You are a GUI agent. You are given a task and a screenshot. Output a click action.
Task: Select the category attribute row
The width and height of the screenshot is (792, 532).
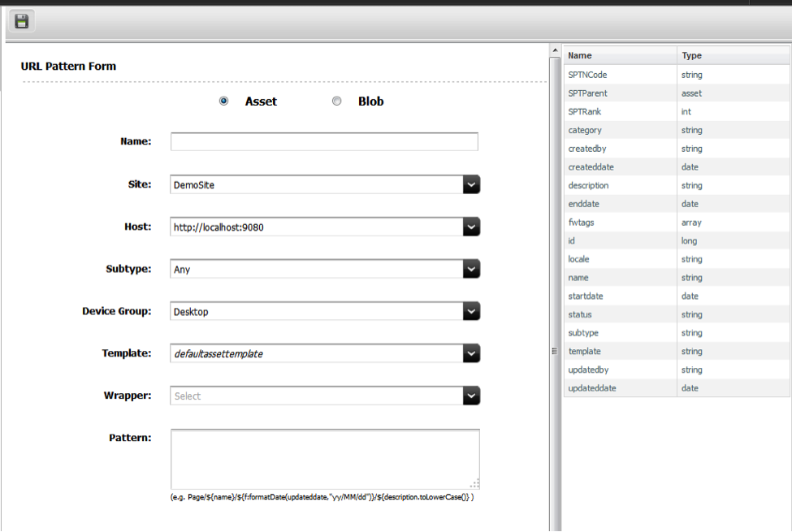(x=677, y=130)
